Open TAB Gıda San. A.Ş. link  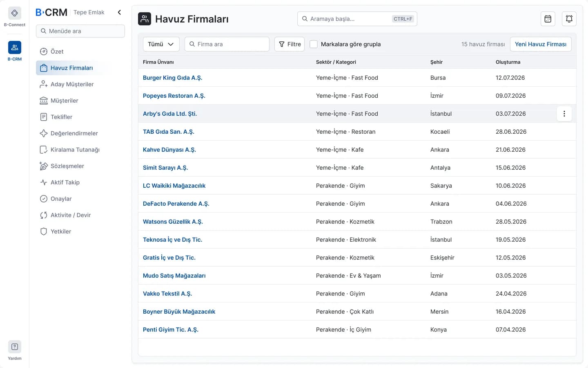169,132
